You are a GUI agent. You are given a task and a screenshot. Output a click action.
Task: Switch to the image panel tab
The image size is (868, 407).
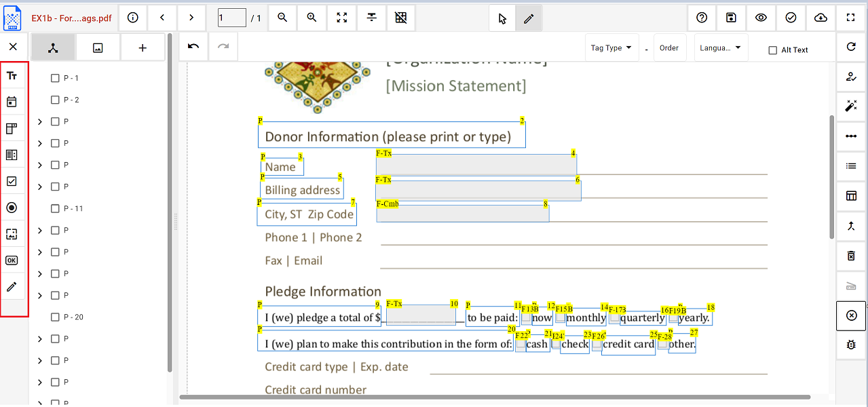(98, 47)
